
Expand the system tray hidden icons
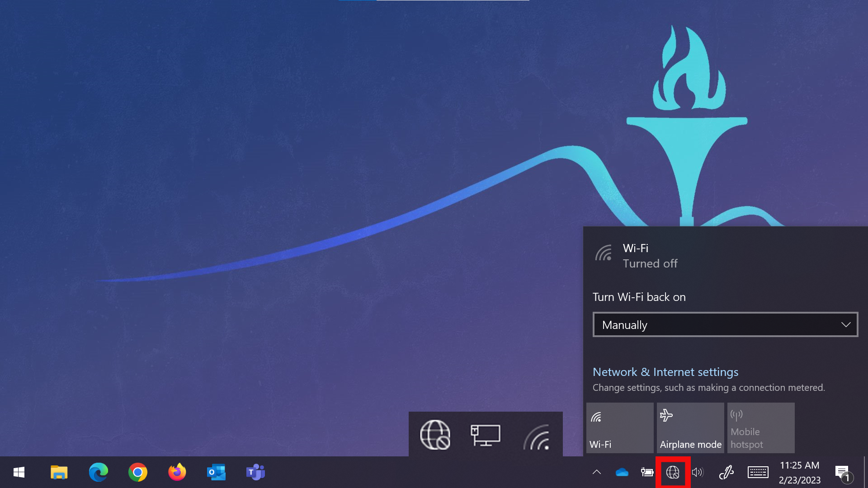[x=597, y=472]
